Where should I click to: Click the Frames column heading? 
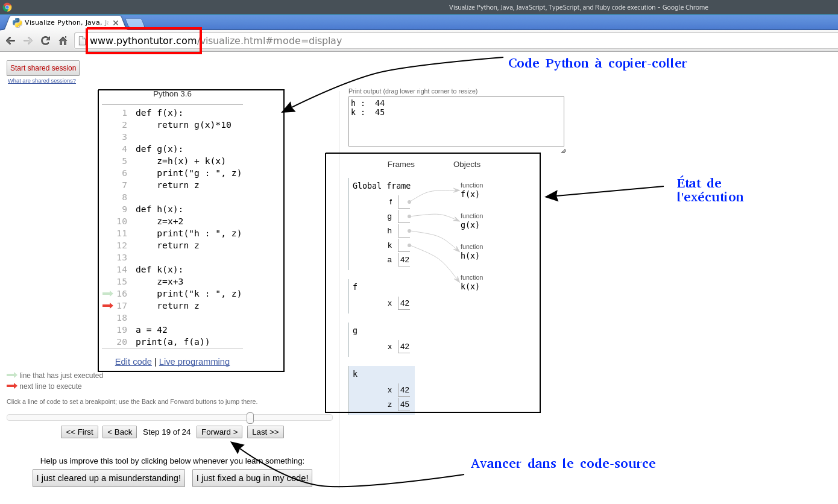point(401,164)
